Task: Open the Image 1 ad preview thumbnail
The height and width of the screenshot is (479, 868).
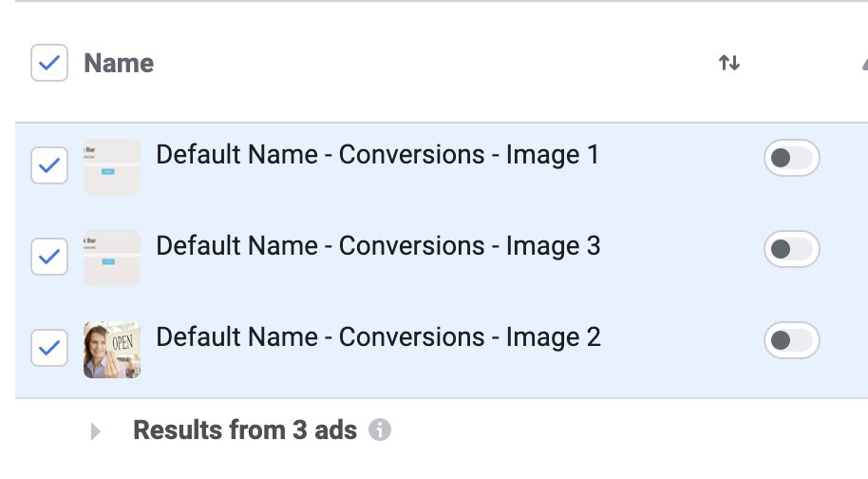Action: [x=112, y=167]
